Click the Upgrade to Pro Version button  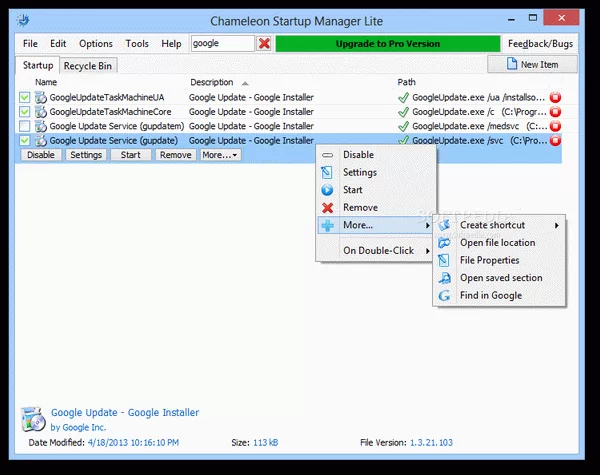[x=387, y=44]
